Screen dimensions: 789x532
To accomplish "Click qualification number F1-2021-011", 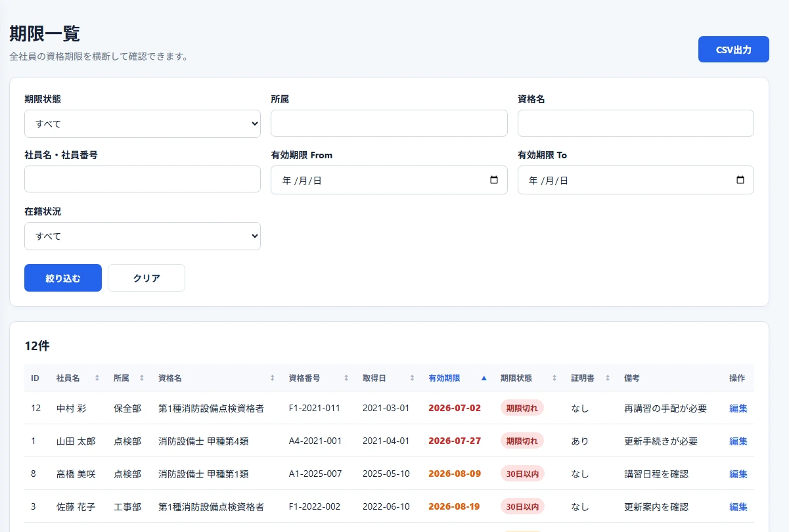I will (315, 408).
